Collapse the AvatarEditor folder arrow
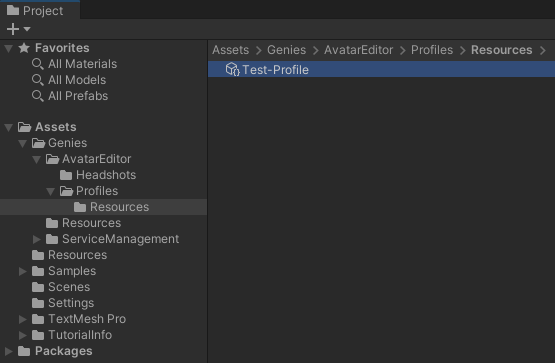555x363 pixels. point(36,160)
